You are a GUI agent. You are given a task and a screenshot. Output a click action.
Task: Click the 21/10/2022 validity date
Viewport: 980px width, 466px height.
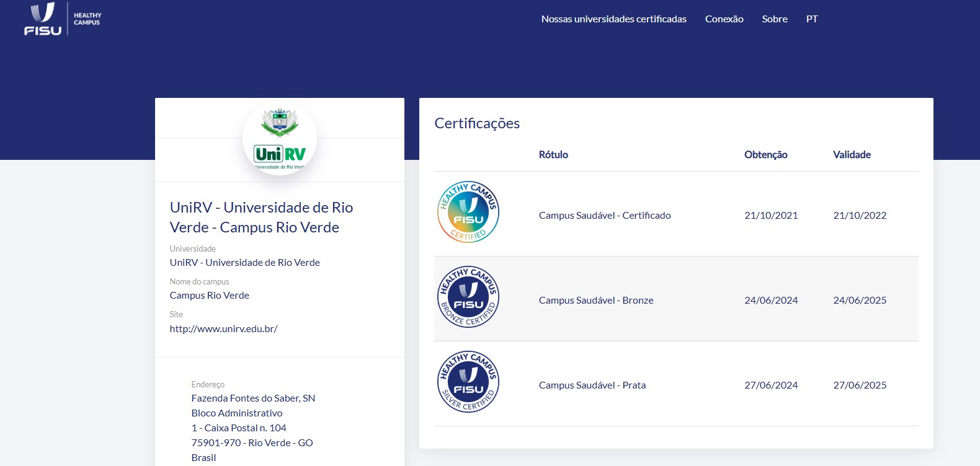(x=860, y=216)
